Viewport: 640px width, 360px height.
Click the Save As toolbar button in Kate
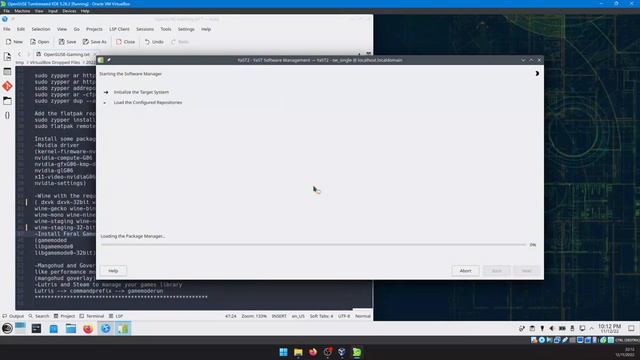click(x=95, y=42)
